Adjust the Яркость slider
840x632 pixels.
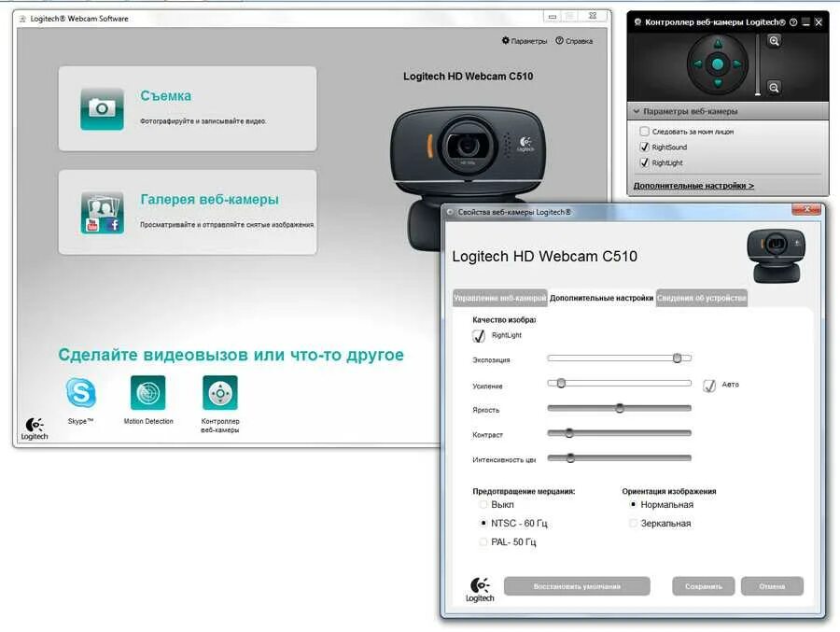pyautogui.click(x=620, y=409)
